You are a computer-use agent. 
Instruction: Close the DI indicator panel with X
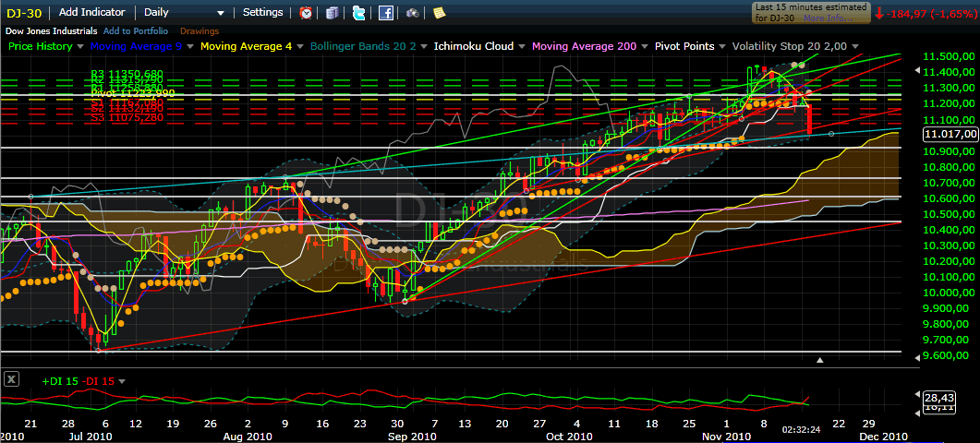[10, 380]
